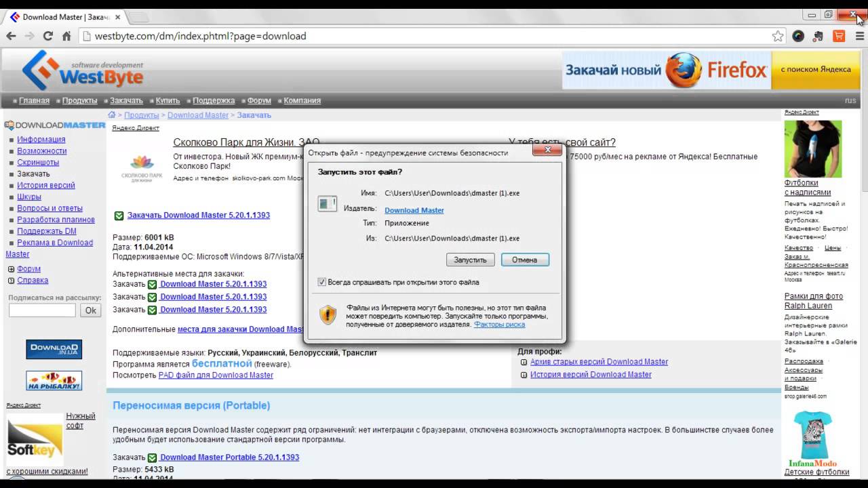Image resolution: width=868 pixels, height=488 pixels.
Task: Open Разработка плагинов sidebar link
Action: pyautogui.click(x=56, y=220)
